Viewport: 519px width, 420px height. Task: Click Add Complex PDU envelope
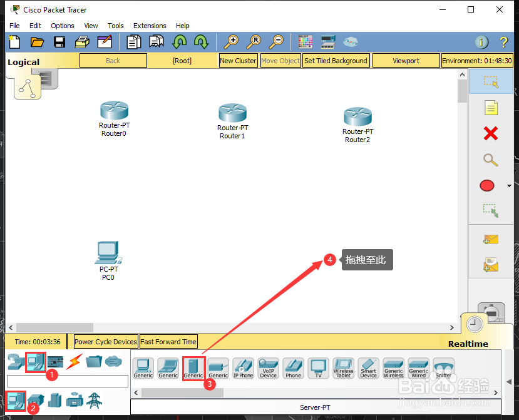pos(491,265)
